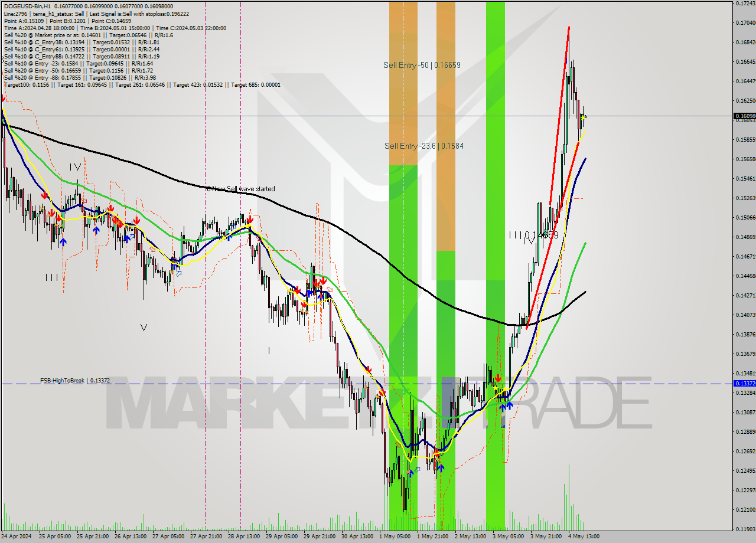Click the 'Sell %20 @ Entry -50' line
This screenshot has height=543, width=756.
[x=78, y=70]
